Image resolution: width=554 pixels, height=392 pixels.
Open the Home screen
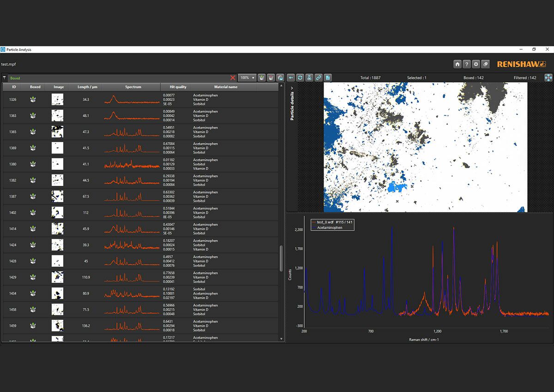click(x=458, y=64)
